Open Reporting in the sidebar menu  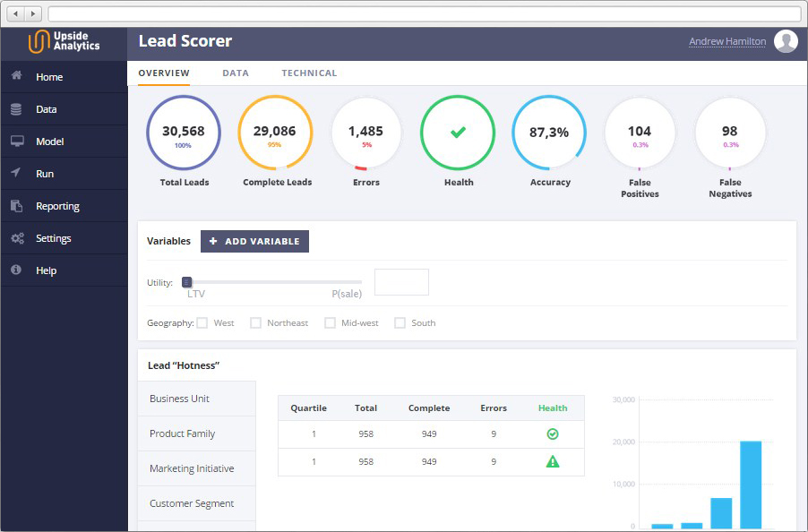[x=64, y=206]
